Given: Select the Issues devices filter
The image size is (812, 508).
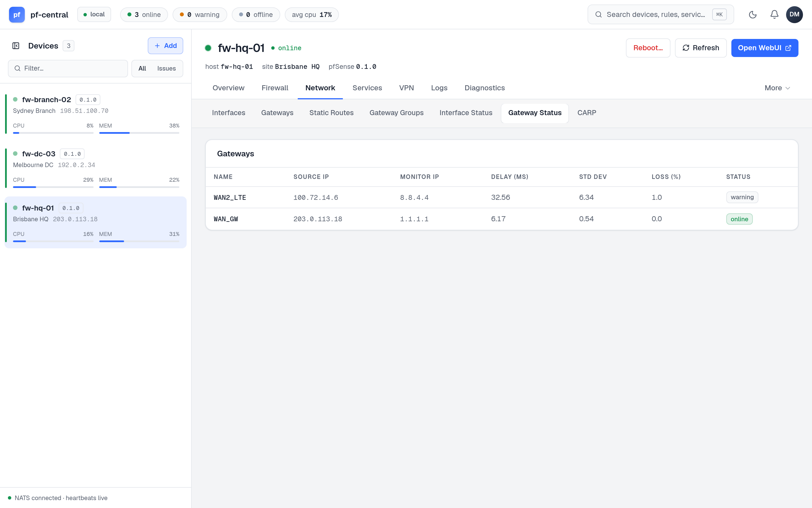Looking at the screenshot, I should click(x=166, y=68).
